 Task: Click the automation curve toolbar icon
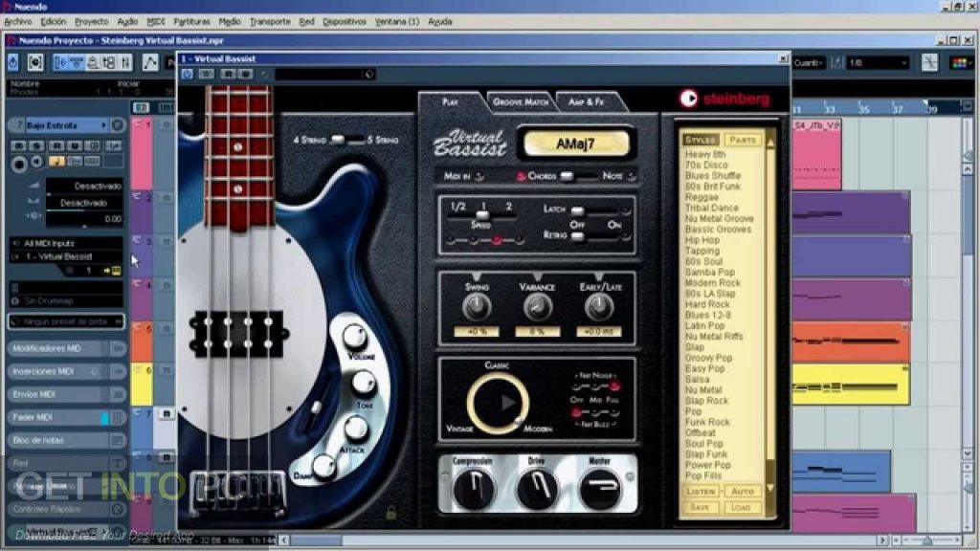150,62
